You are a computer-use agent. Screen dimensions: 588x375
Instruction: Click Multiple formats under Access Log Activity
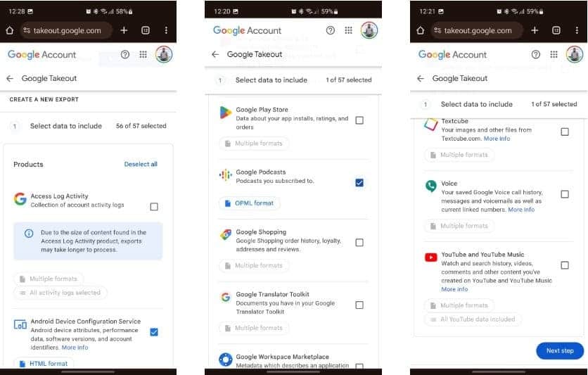coord(49,279)
